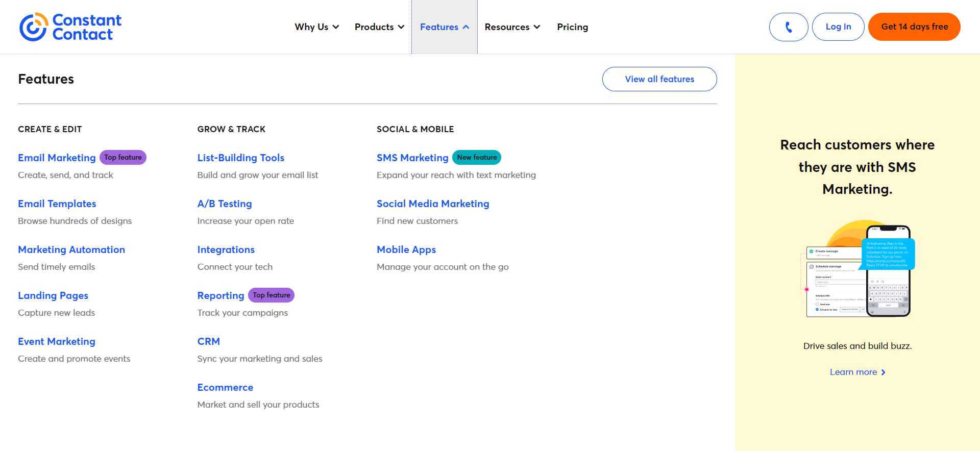
Task: Click Get 14 days free button
Action: pyautogui.click(x=914, y=27)
